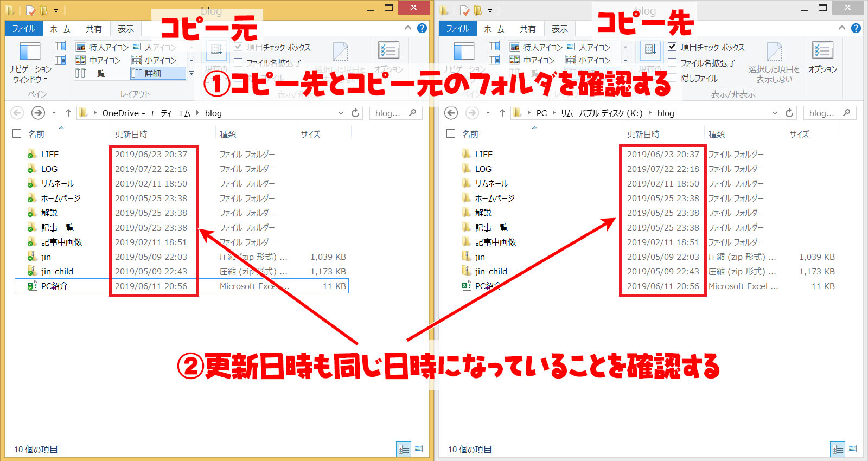Image resolution: width=868 pixels, height=461 pixels.
Task: Switch to large icons view, left status bar
Action: coord(418,449)
